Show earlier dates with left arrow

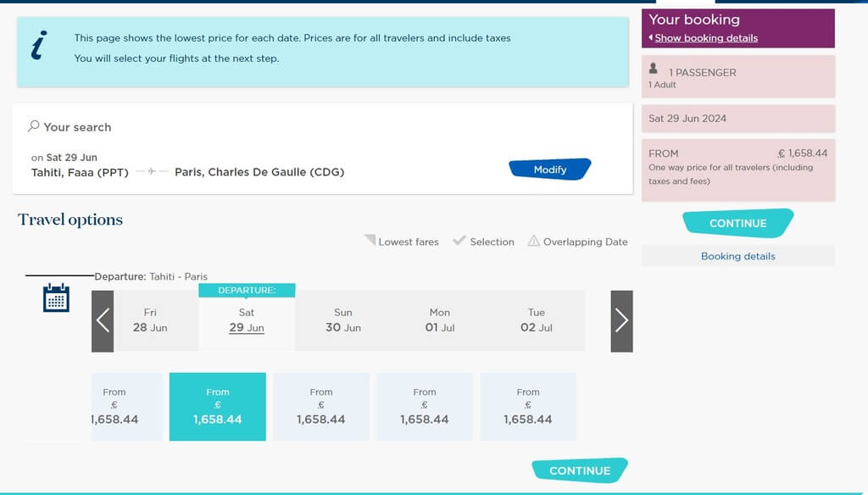click(103, 321)
